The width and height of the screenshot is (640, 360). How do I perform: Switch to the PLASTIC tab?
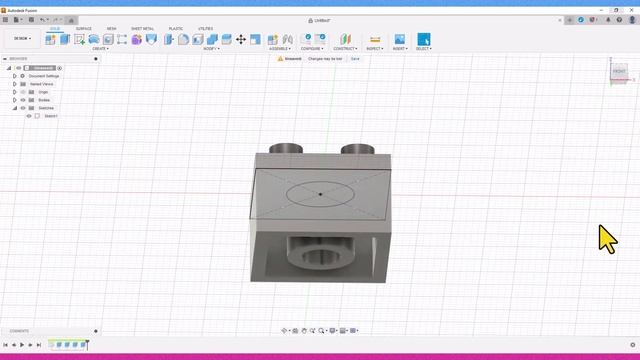coord(176,29)
